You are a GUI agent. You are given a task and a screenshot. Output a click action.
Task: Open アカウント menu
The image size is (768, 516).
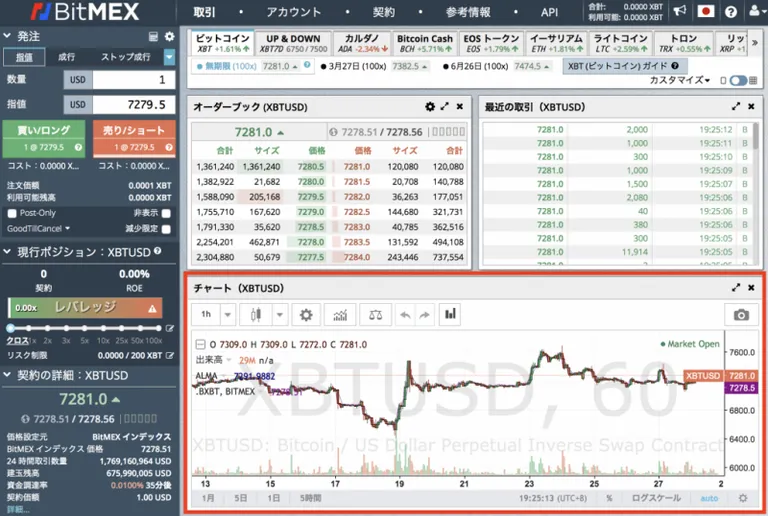click(293, 12)
